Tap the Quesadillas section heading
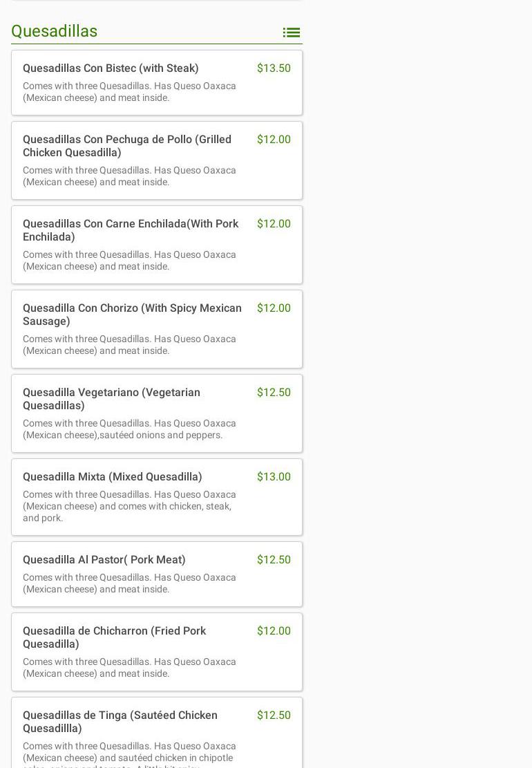 [x=55, y=31]
